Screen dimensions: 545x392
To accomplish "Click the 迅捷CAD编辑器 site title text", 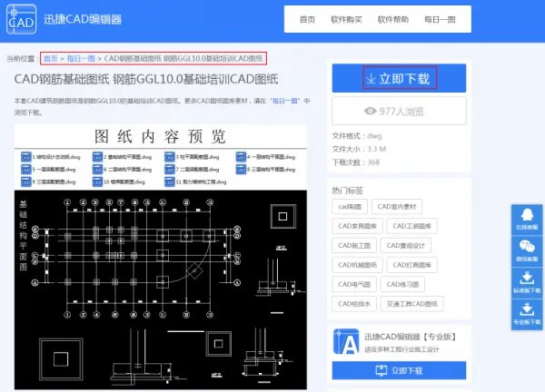I will 83,19.
